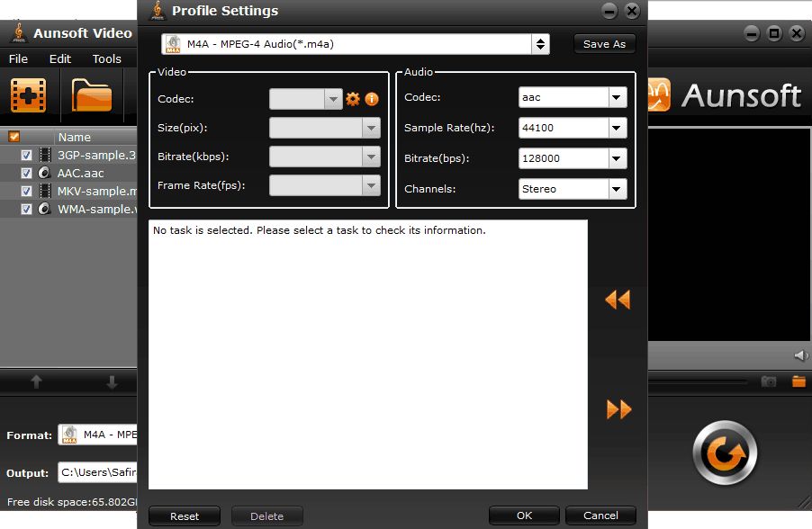Select the 3GP-sample file name
This screenshot has width=812, height=529.
pos(96,156)
